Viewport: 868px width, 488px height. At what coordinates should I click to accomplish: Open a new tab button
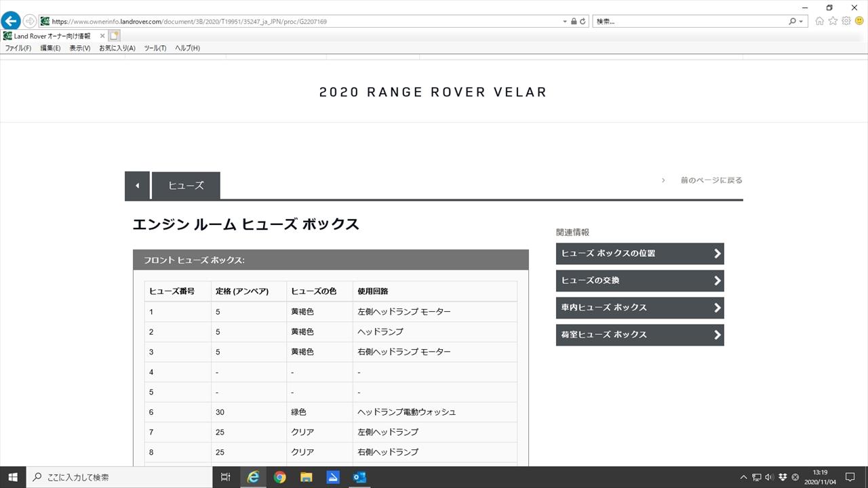tap(115, 36)
